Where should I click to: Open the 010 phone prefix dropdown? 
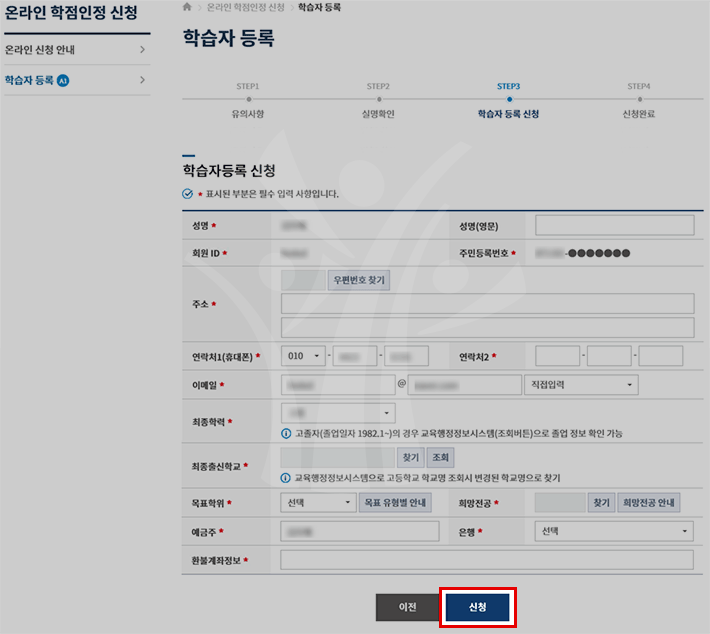304,356
